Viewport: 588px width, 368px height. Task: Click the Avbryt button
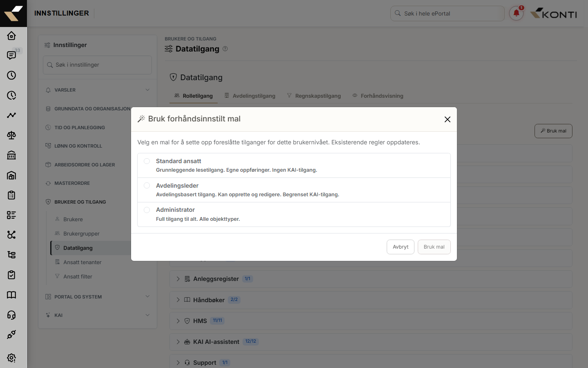pyautogui.click(x=401, y=247)
